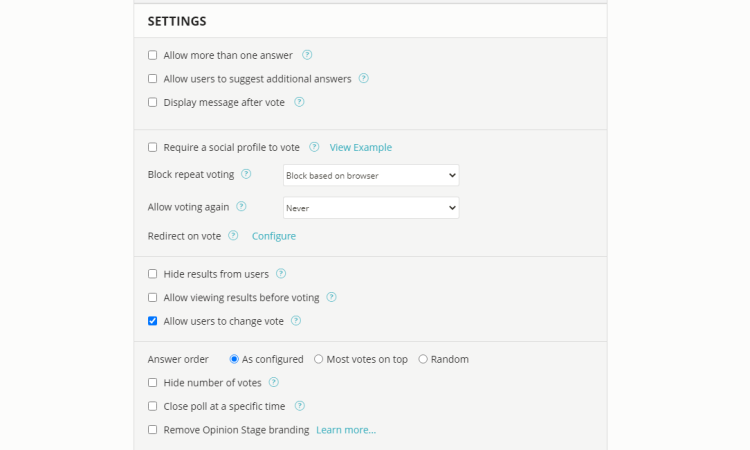Image resolution: width=750 pixels, height=450 pixels.
Task: Open the Block repeat voting dropdown
Action: (x=370, y=175)
